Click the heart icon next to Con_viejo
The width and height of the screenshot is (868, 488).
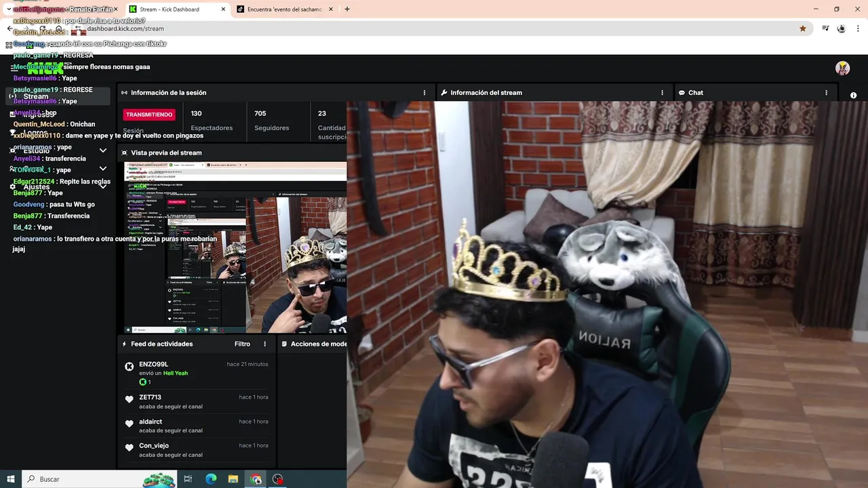[x=130, y=448]
